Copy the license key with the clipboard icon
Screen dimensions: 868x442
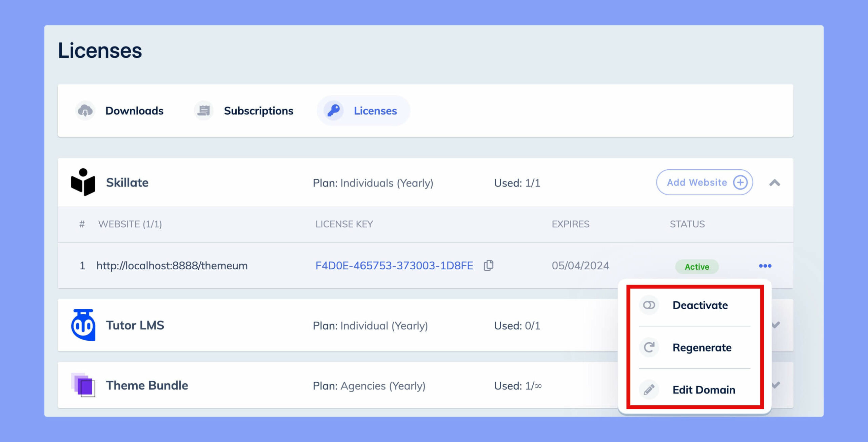489,265
